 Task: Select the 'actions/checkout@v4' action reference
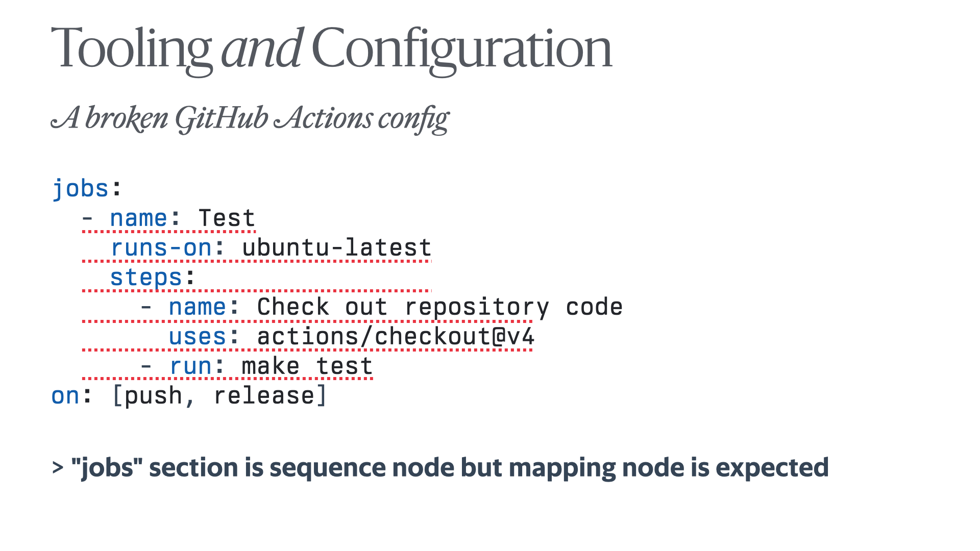coord(395,336)
